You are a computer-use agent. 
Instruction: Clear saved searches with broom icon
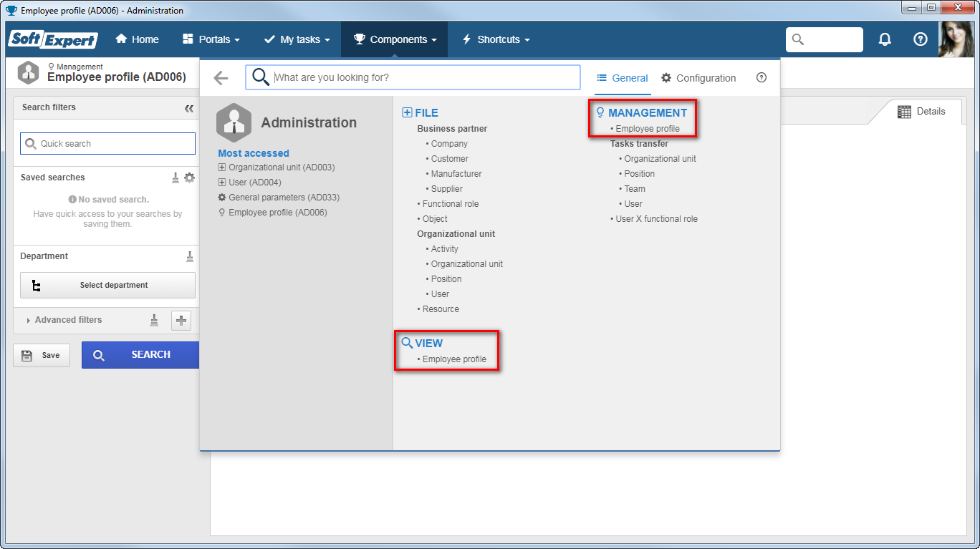(x=176, y=178)
